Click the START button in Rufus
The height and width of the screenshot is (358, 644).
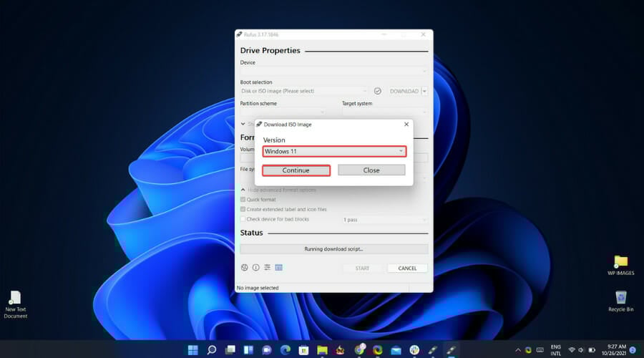pos(362,268)
